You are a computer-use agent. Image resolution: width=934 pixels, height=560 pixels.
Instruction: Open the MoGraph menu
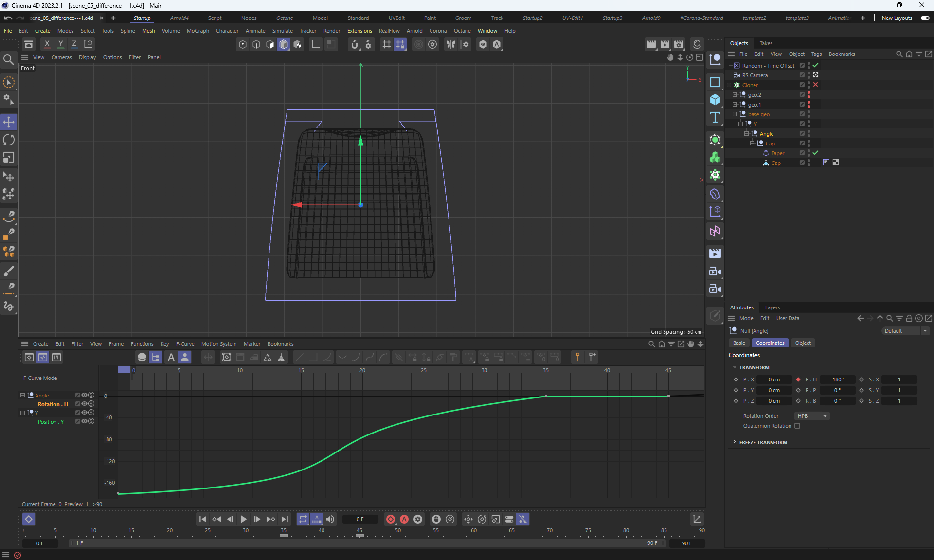pyautogui.click(x=198, y=31)
